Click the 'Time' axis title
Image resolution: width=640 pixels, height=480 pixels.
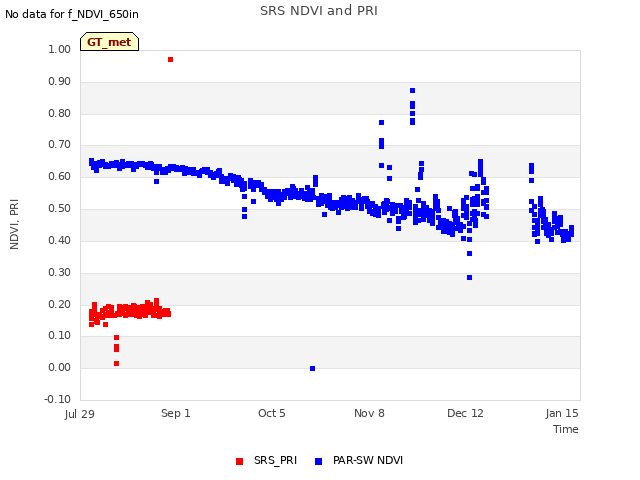click(x=566, y=429)
